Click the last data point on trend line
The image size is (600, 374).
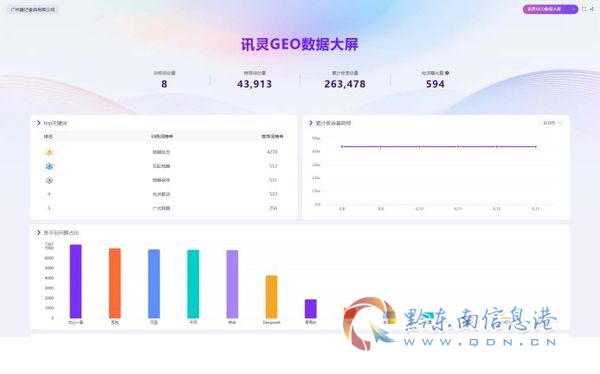pyautogui.click(x=536, y=147)
